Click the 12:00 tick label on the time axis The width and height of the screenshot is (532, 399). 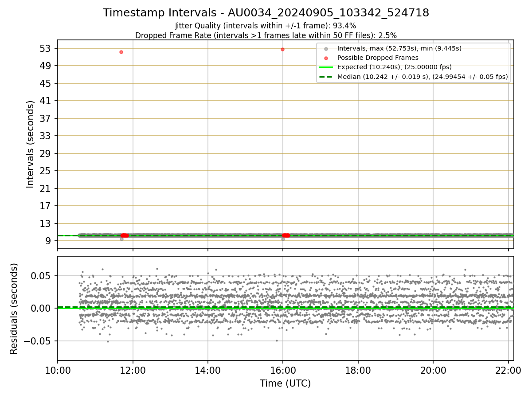(x=133, y=371)
